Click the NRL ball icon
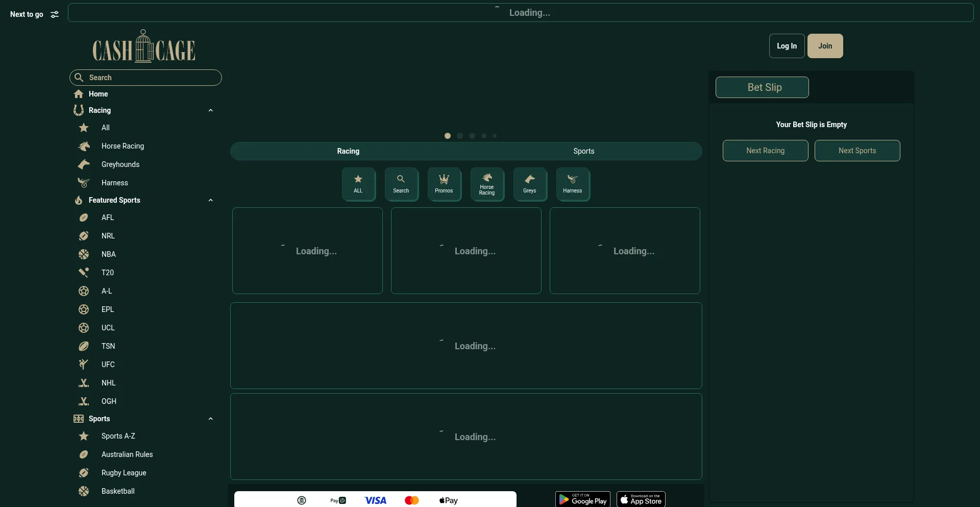The height and width of the screenshot is (507, 980). click(84, 236)
